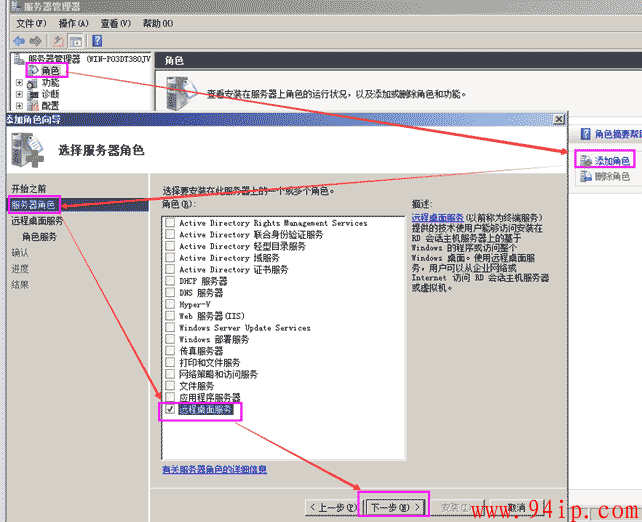Screen dimensions: 642x522
Task: Check the Hyper-V role
Action: 170,304
